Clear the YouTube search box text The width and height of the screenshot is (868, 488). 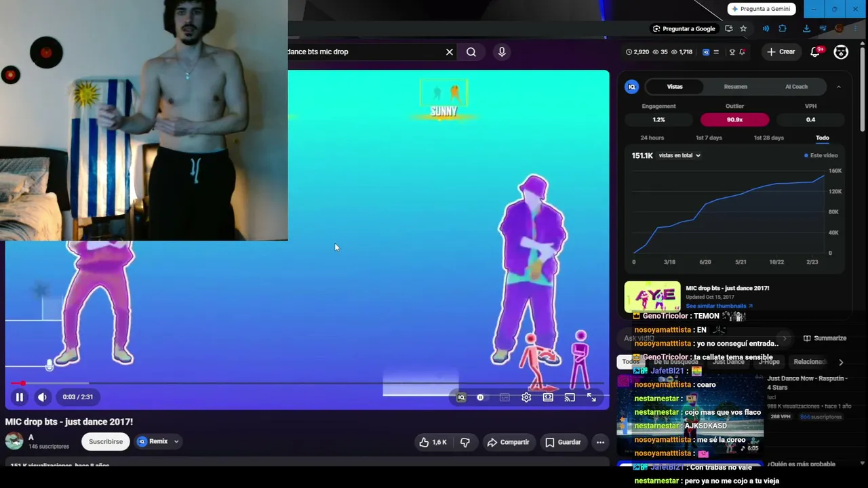tap(449, 52)
